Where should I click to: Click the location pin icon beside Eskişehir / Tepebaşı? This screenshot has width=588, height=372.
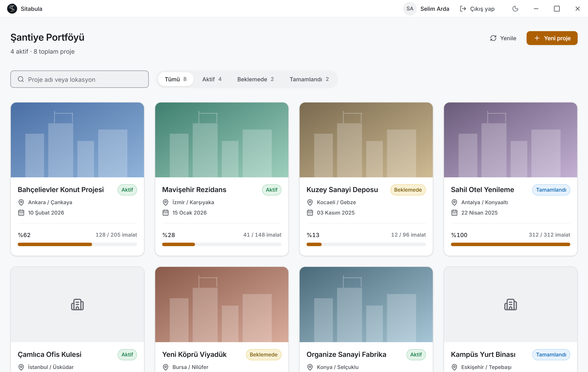pos(454,367)
